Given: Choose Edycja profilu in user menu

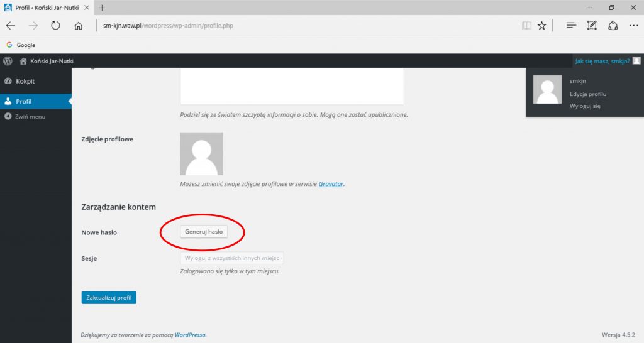Looking at the screenshot, I should pos(588,94).
